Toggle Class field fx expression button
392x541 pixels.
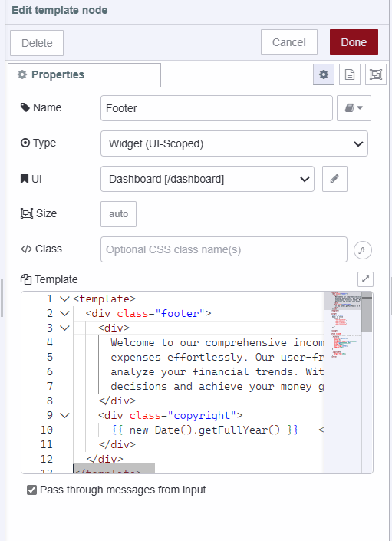coord(362,250)
